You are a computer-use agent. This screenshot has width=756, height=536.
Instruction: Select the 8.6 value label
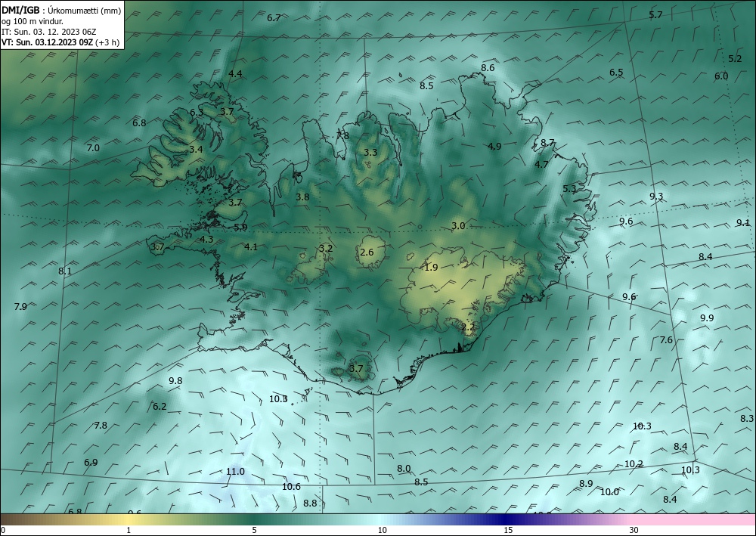(488, 68)
